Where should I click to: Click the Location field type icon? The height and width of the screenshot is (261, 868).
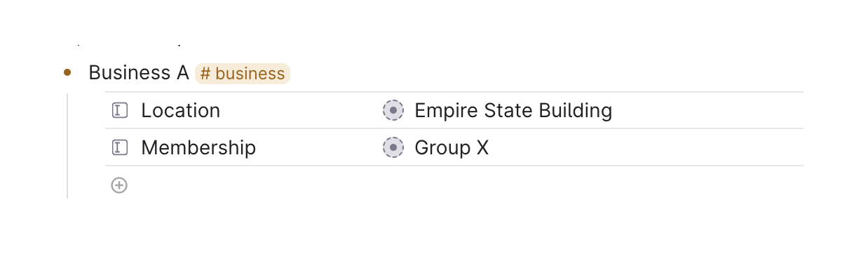click(x=120, y=110)
